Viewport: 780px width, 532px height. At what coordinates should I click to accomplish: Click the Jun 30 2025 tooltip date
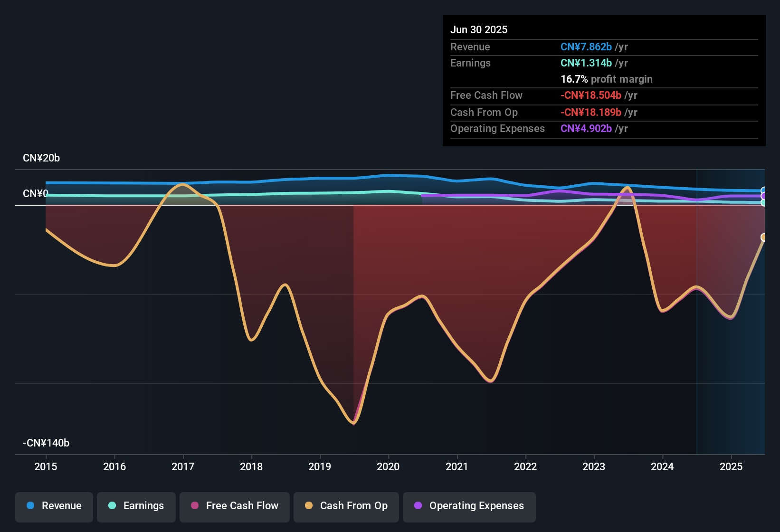coord(479,29)
